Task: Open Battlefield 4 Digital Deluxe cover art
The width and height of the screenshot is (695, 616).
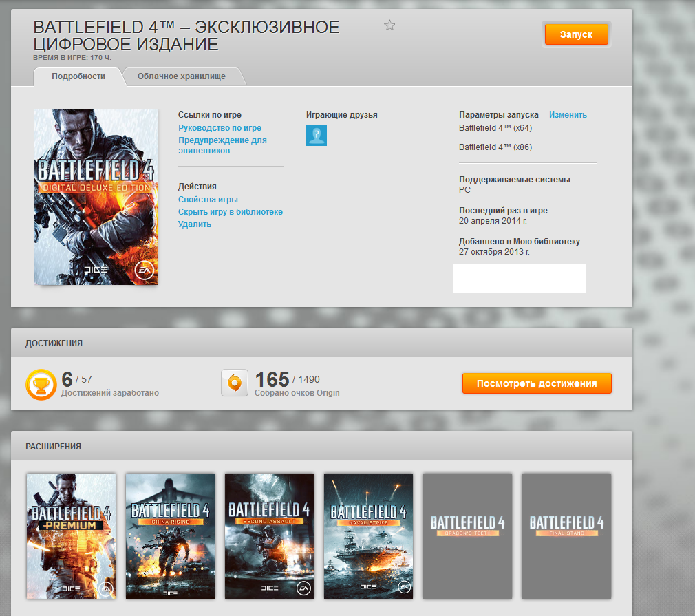Action: tap(96, 197)
